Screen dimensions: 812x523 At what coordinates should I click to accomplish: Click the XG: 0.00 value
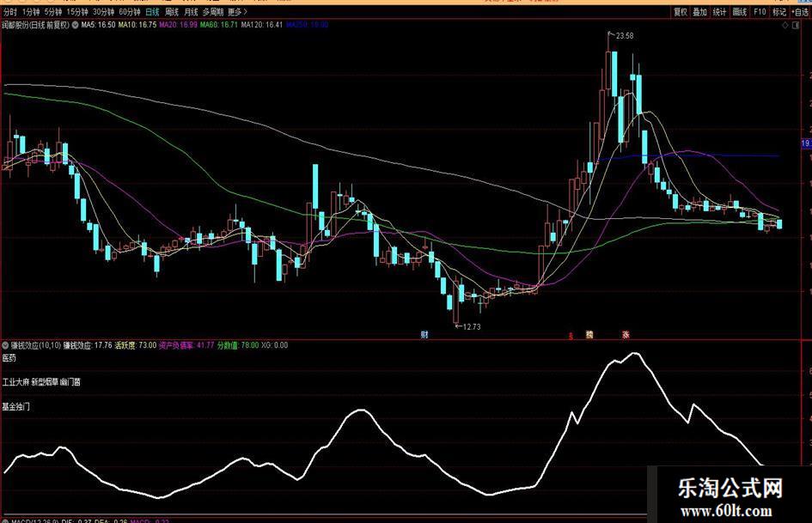[274, 345]
